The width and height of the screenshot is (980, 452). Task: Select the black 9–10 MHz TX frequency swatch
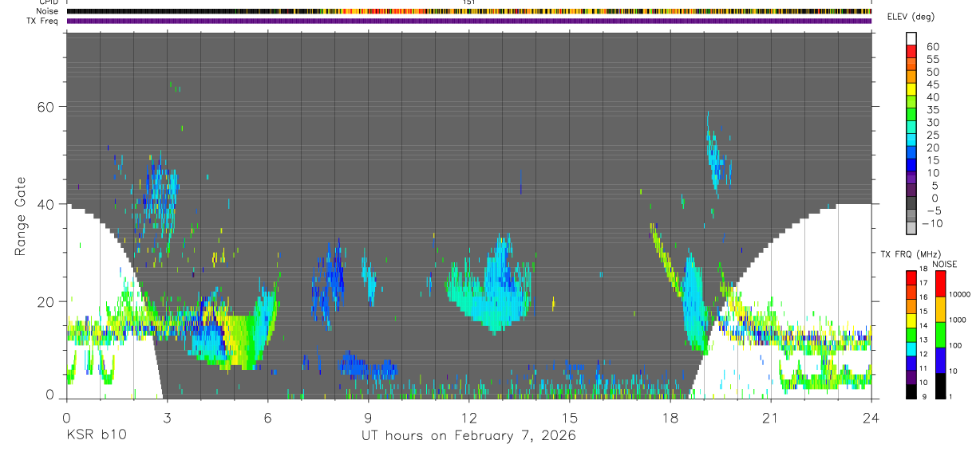[911, 391]
